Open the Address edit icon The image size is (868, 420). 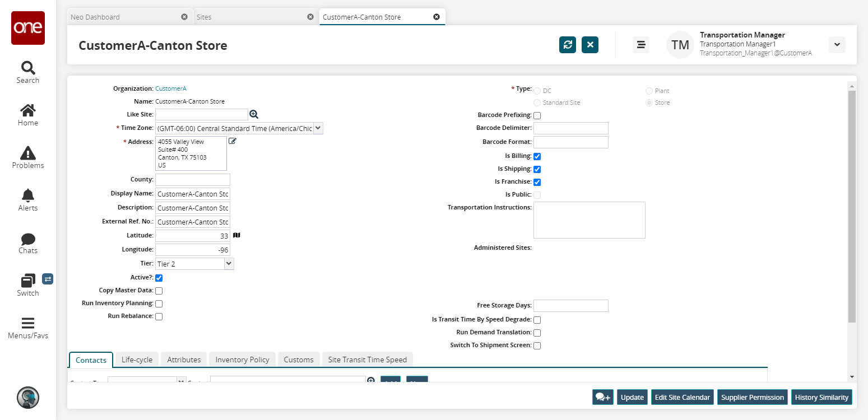[x=233, y=141]
